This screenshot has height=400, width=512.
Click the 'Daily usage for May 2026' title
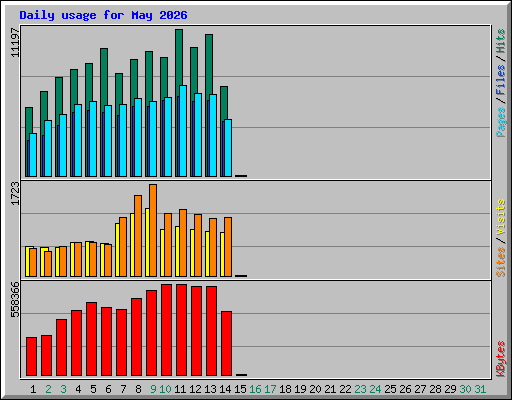(103, 15)
